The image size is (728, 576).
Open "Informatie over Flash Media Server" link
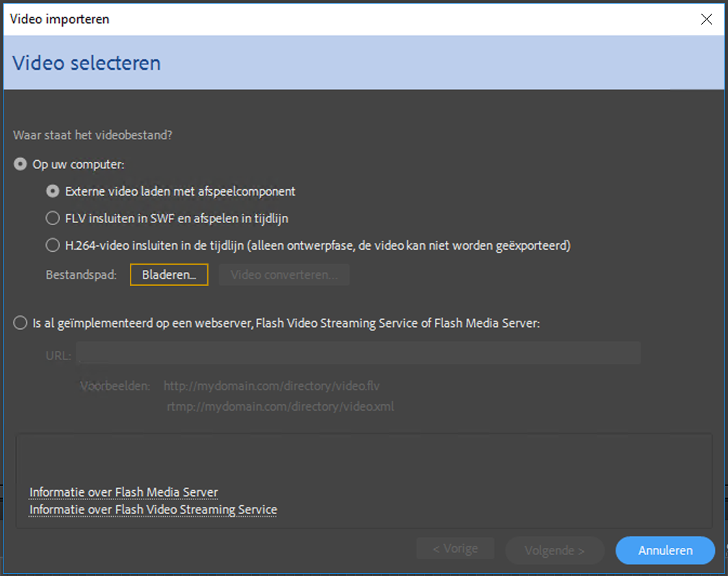pos(123,492)
